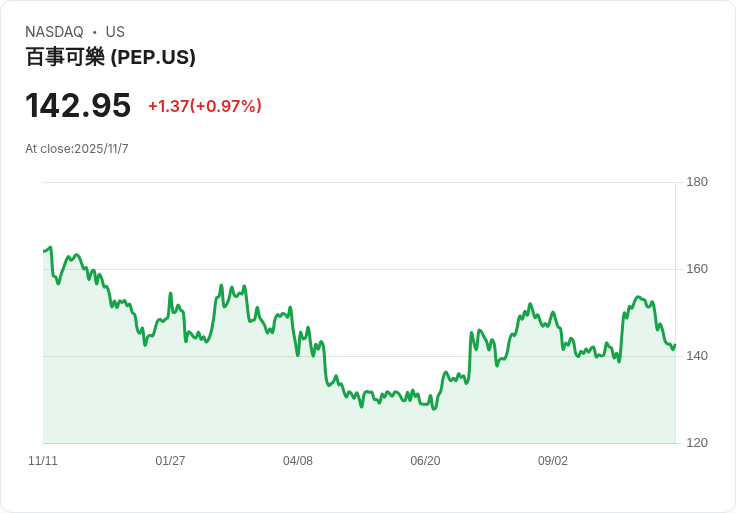Image resolution: width=736 pixels, height=513 pixels.
Task: Click the current price 142.95
Action: click(x=78, y=105)
